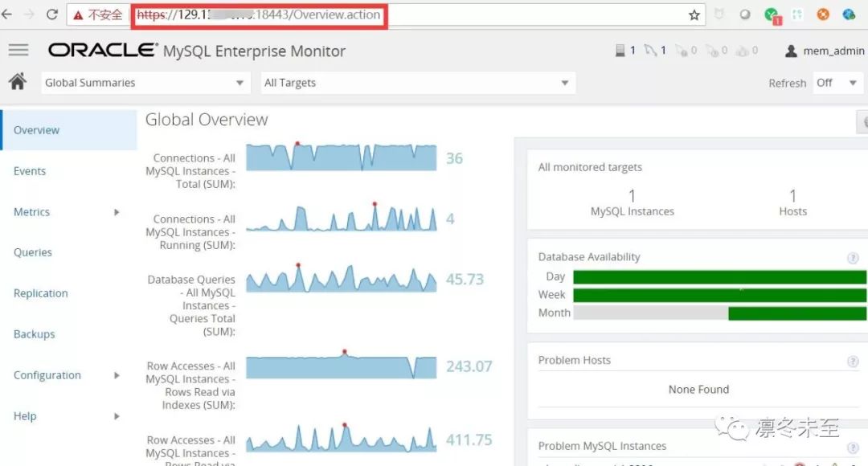
Task: Open the mem_admin user icon
Action: [791, 51]
